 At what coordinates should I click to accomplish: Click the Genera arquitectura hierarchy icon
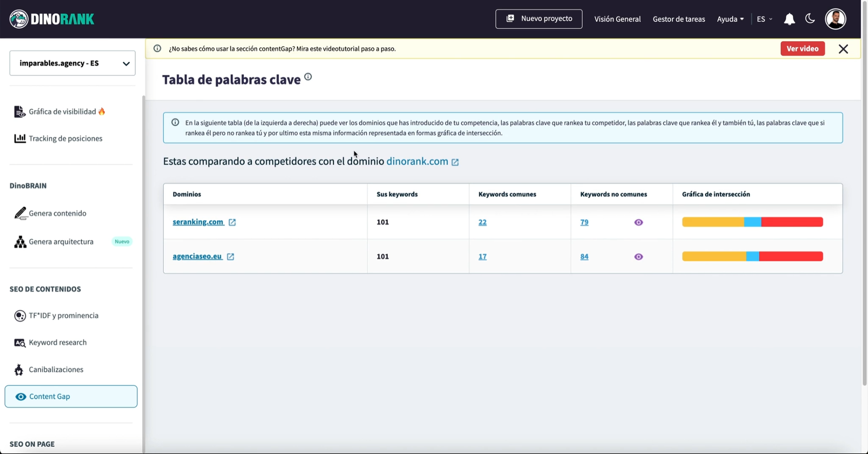coord(20,242)
